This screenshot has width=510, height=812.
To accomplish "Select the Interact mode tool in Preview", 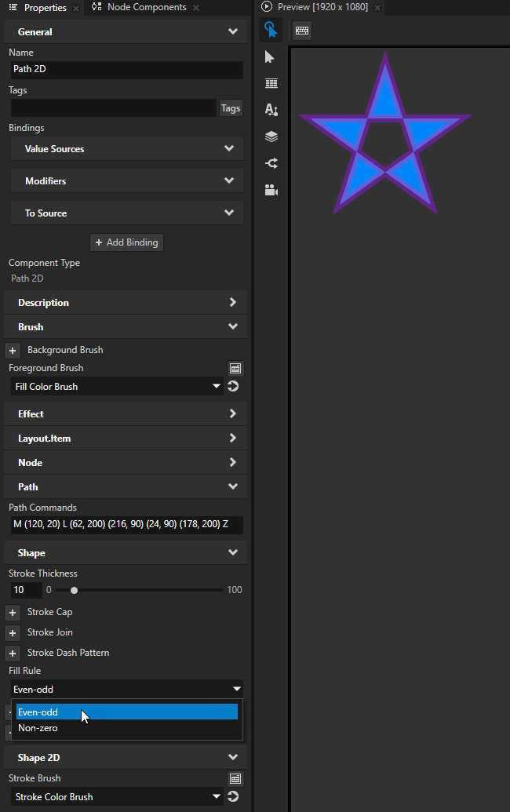I will [270, 31].
